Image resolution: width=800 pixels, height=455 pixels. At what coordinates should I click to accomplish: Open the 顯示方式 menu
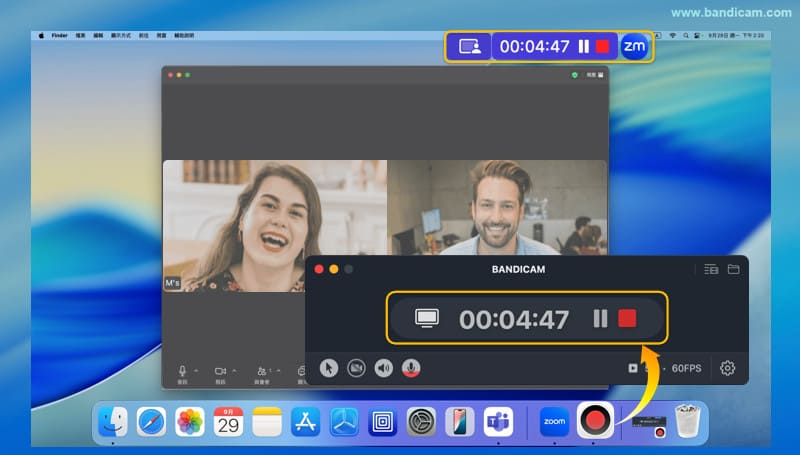pos(120,36)
